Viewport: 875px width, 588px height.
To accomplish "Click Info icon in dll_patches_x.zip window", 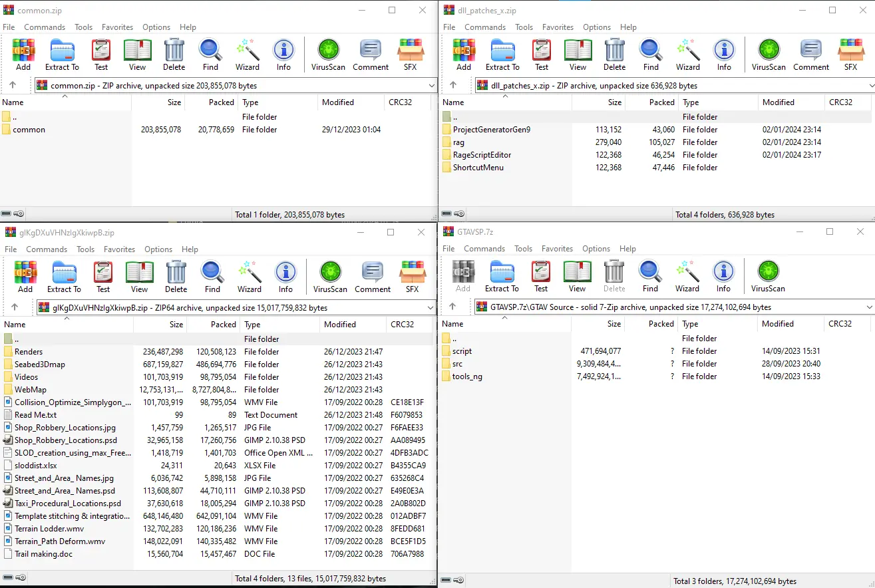I will click(x=724, y=55).
